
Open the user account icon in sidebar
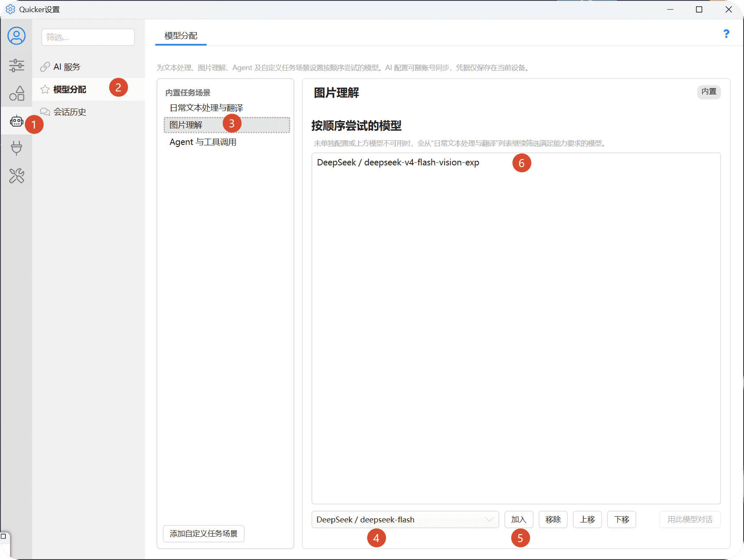pos(16,36)
